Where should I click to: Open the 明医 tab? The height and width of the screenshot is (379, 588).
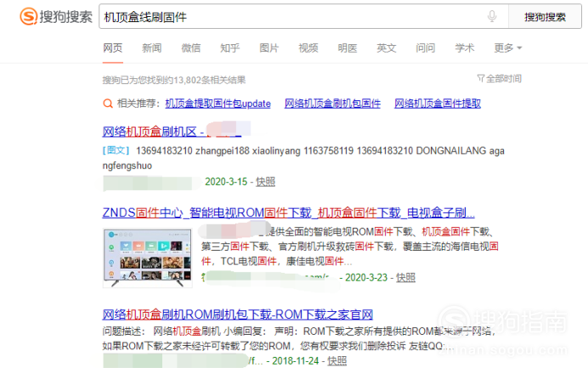[x=348, y=48]
